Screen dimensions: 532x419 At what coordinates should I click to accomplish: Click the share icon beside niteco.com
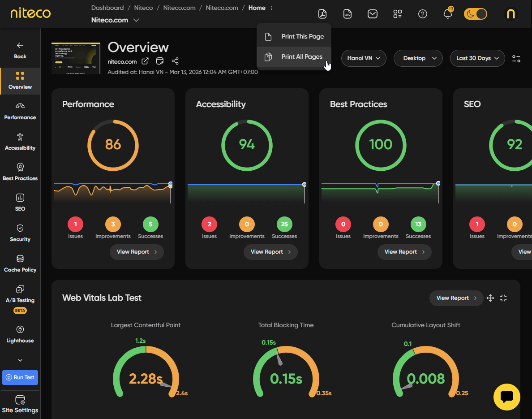tap(175, 61)
